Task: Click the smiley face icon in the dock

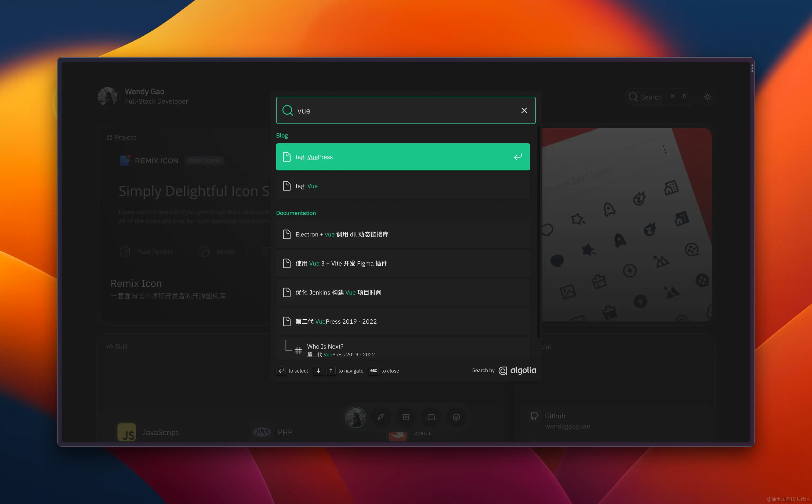Action: point(456,417)
